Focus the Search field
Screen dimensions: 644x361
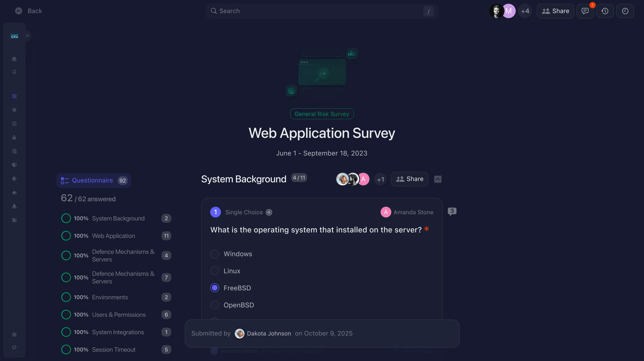[x=322, y=11]
